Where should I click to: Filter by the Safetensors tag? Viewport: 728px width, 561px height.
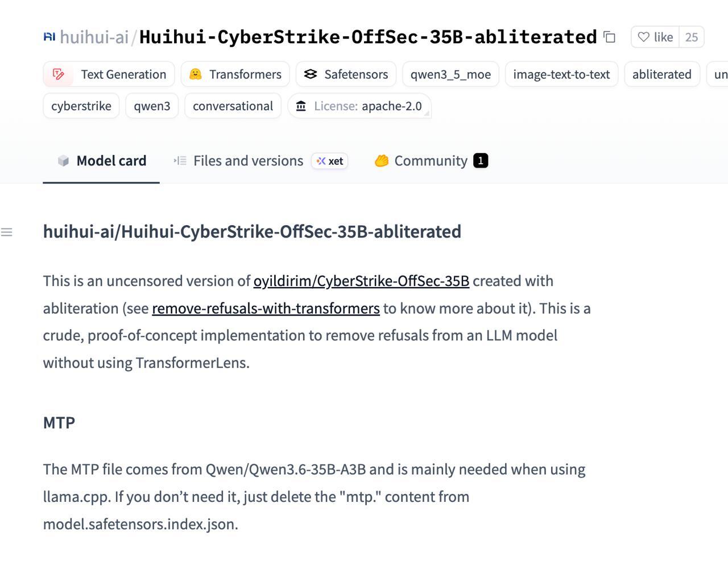[x=346, y=74]
